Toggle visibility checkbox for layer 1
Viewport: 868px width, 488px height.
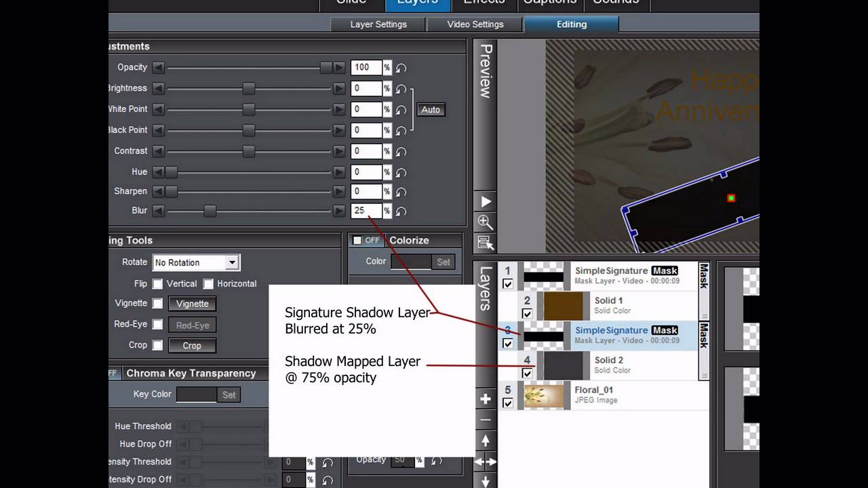(508, 284)
